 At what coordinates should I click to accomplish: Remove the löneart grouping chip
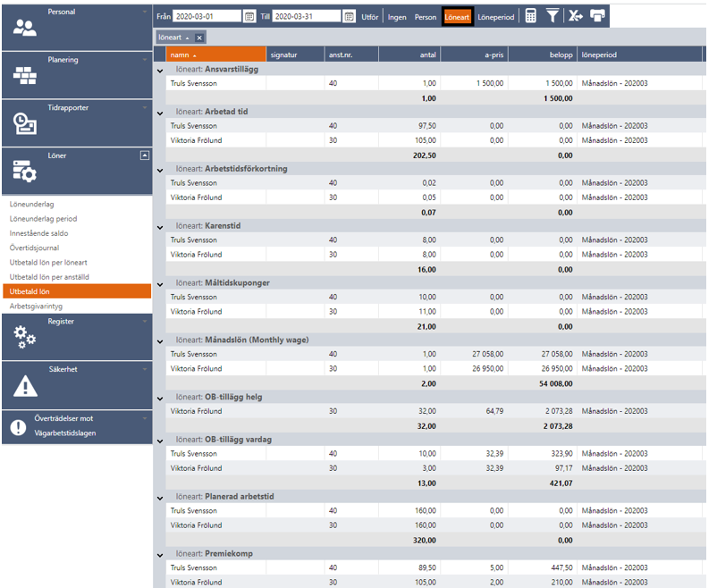tap(199, 38)
